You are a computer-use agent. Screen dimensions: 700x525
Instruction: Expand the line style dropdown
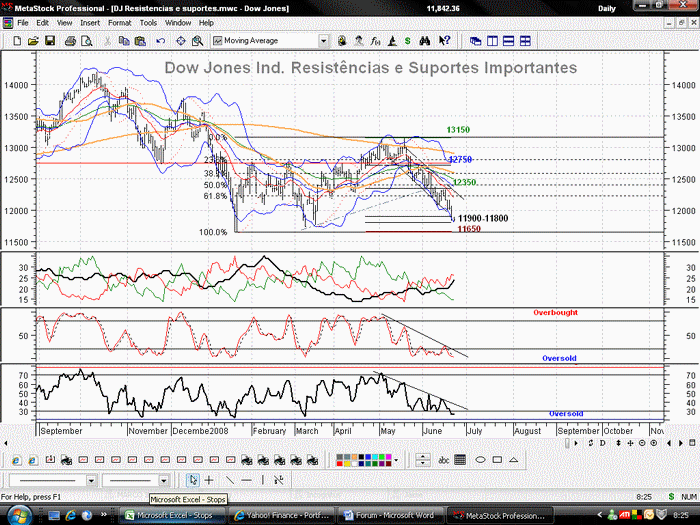click(x=91, y=480)
